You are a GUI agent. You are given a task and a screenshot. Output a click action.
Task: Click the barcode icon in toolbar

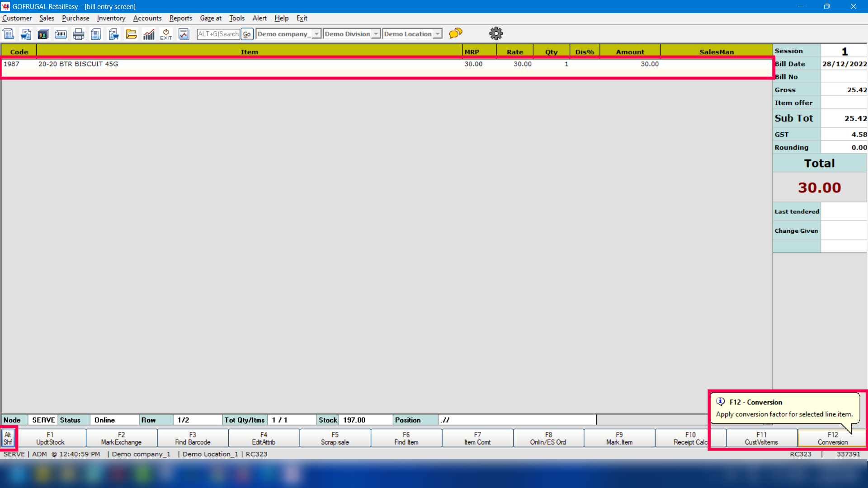pos(61,34)
